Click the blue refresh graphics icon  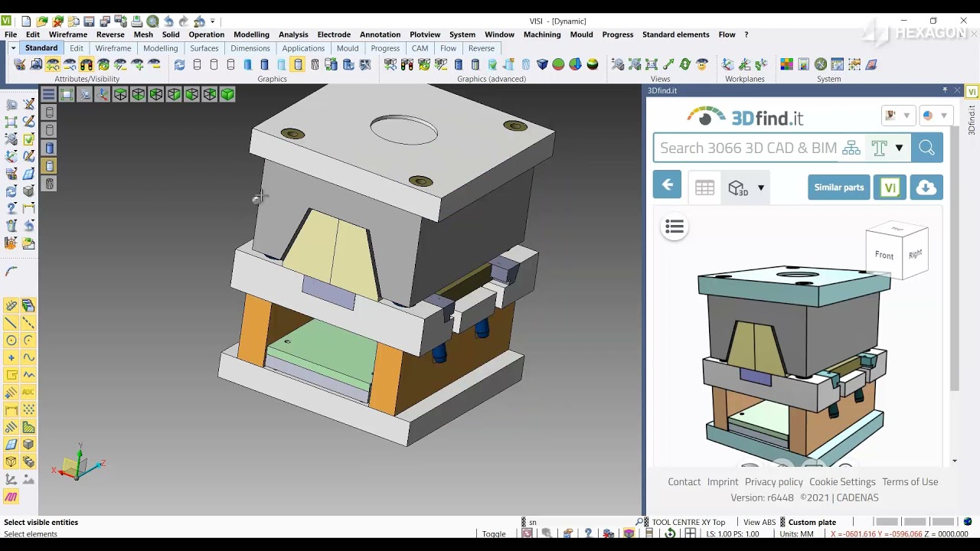tap(179, 65)
